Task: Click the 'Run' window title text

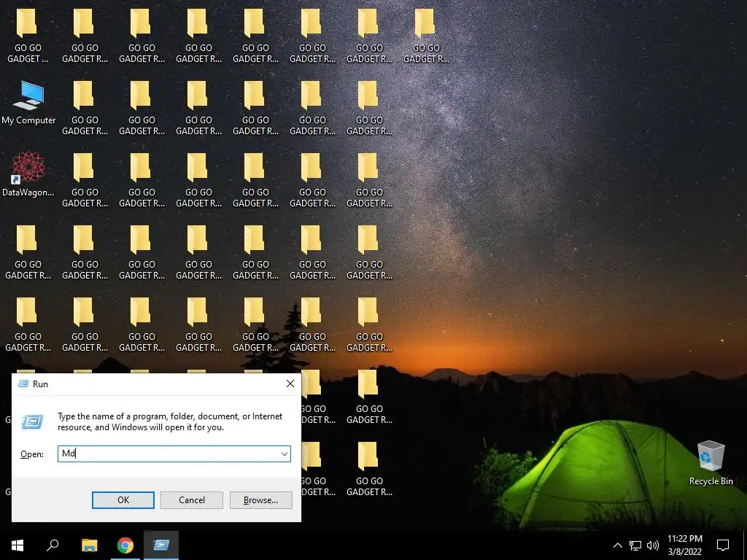Action: 41,384
